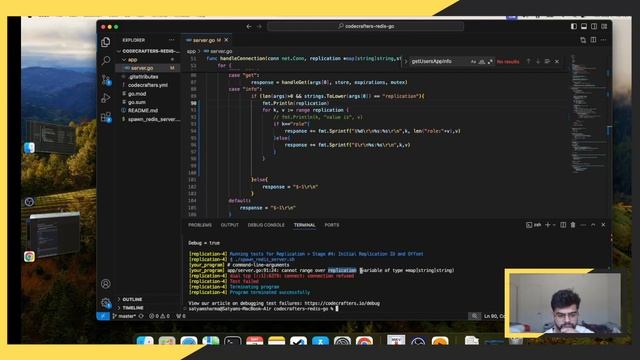Viewport: 640px width, 360px height.
Task: Open editor More Actions ellipsis
Action: (x=603, y=40)
